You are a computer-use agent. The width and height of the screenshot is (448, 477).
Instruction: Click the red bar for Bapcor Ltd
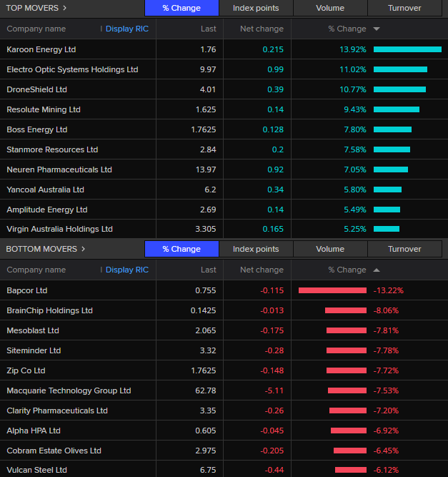(x=332, y=290)
